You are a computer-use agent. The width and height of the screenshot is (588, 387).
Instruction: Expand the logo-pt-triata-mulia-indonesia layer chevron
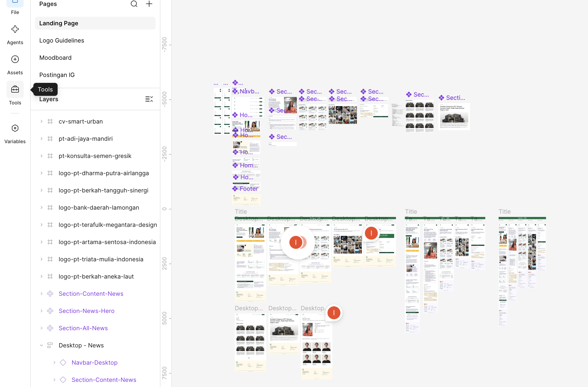(x=41, y=259)
